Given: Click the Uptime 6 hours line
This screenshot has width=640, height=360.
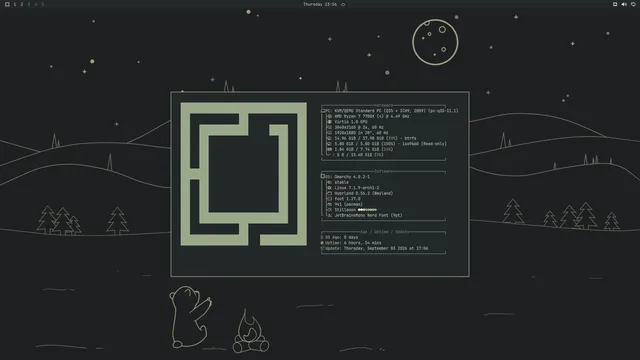Looking at the screenshot, I should [x=351, y=243].
